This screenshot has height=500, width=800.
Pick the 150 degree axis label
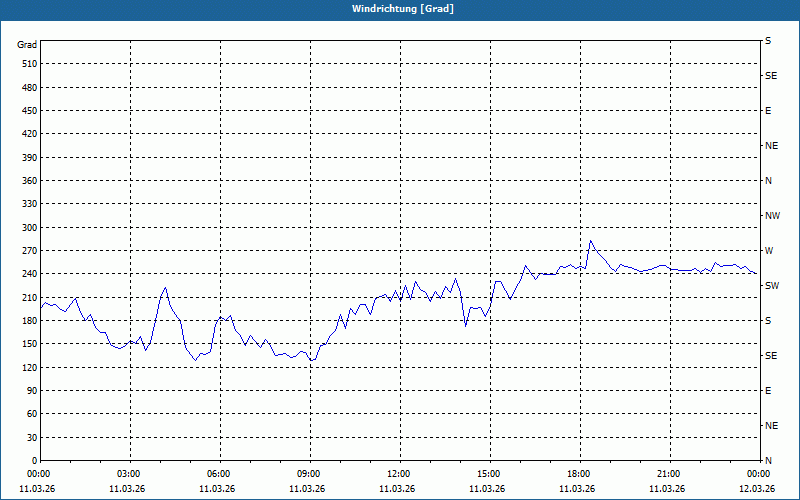[30, 344]
